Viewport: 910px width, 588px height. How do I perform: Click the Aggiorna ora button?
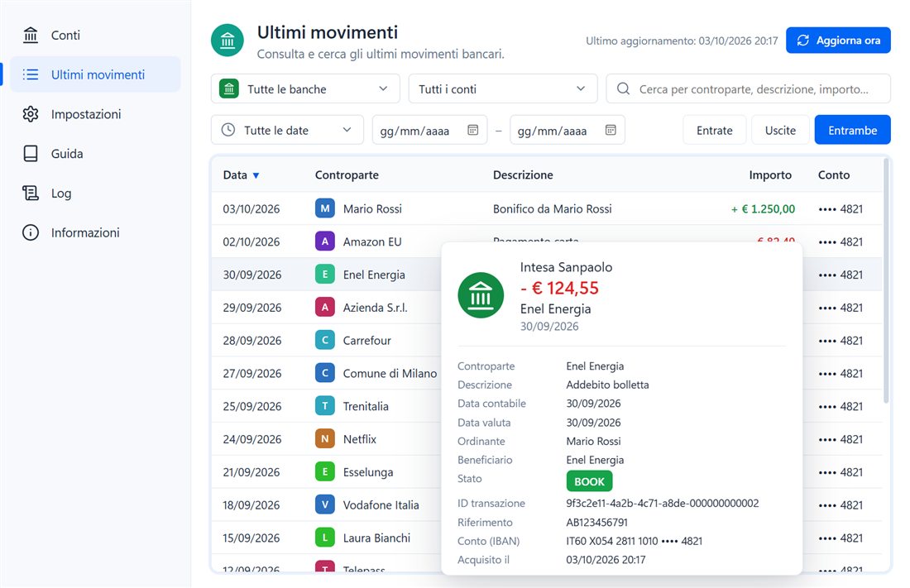point(839,41)
